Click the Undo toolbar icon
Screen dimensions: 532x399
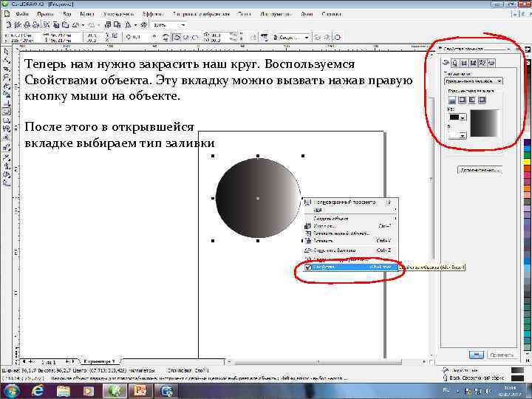coord(76,25)
